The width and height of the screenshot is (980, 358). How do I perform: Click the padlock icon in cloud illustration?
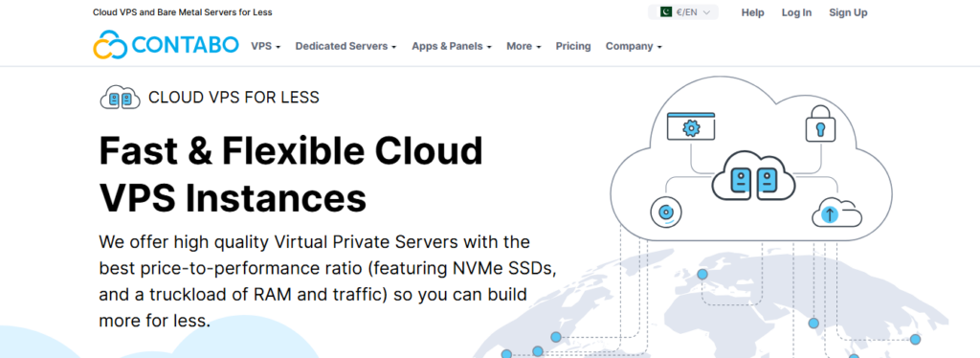819,123
